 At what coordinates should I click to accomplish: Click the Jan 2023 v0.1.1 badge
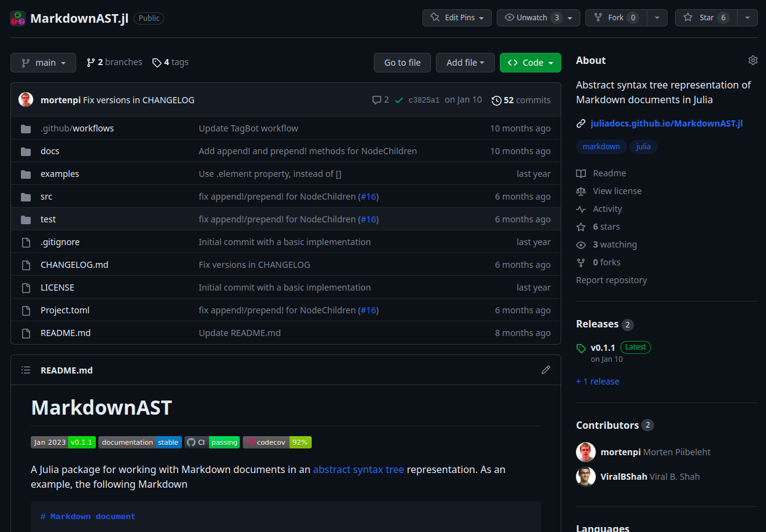63,442
